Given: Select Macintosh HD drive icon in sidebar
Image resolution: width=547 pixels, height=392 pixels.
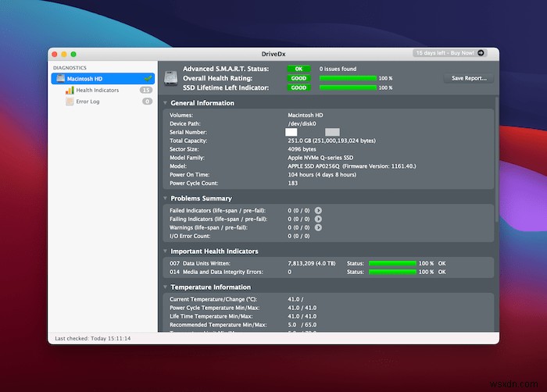Looking at the screenshot, I should (x=61, y=78).
